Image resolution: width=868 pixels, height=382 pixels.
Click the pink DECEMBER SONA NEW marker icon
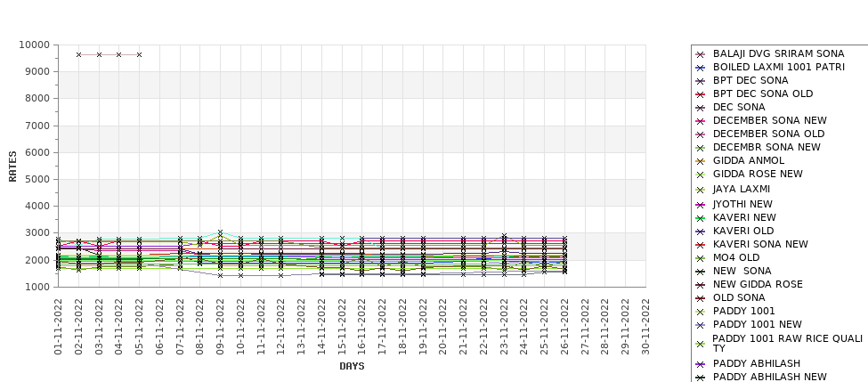[x=701, y=121]
